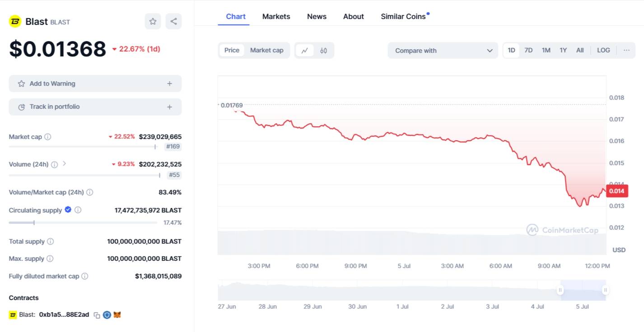
Task: Select the 7D time range
Action: pos(528,50)
